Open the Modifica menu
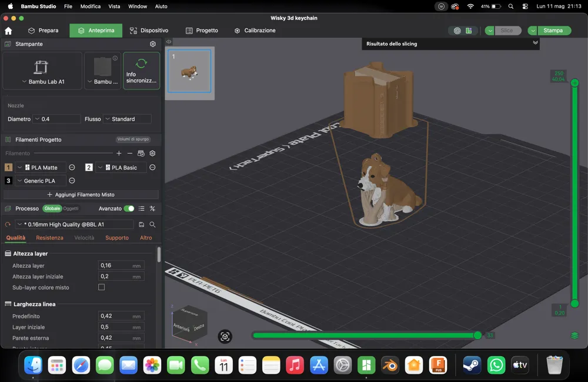Screen dimensions: 588x382 point(91,6)
